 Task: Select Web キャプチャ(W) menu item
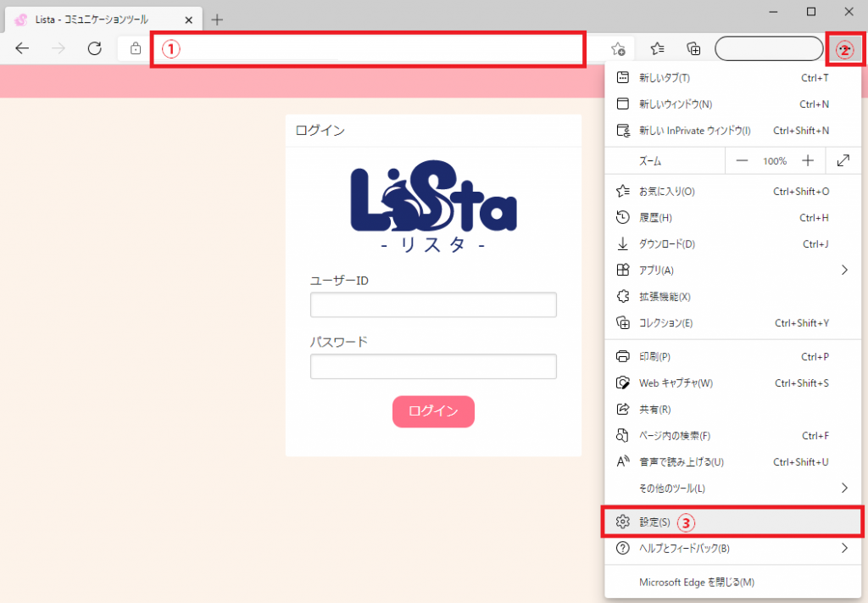pos(732,383)
